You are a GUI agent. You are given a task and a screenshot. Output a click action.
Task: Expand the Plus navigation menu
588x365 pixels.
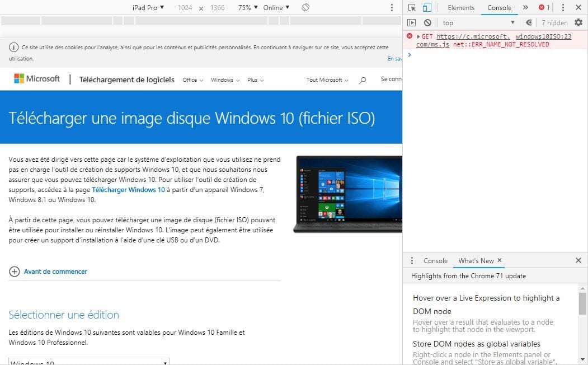255,80
